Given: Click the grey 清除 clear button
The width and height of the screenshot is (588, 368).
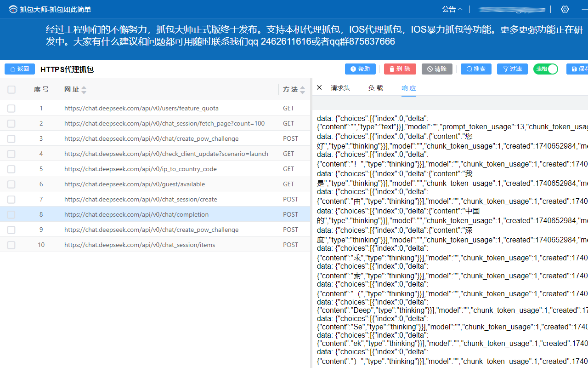Looking at the screenshot, I should pyautogui.click(x=437, y=69).
